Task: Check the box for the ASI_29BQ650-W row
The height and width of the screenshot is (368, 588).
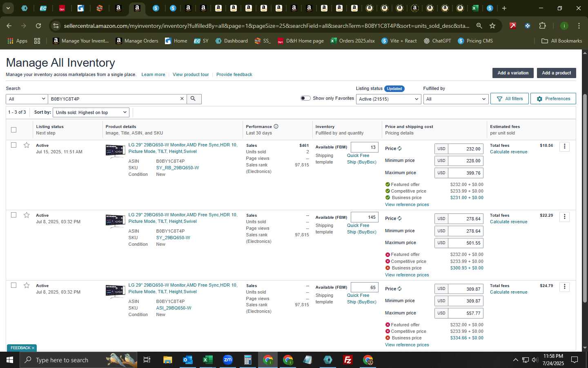Action: point(13,285)
